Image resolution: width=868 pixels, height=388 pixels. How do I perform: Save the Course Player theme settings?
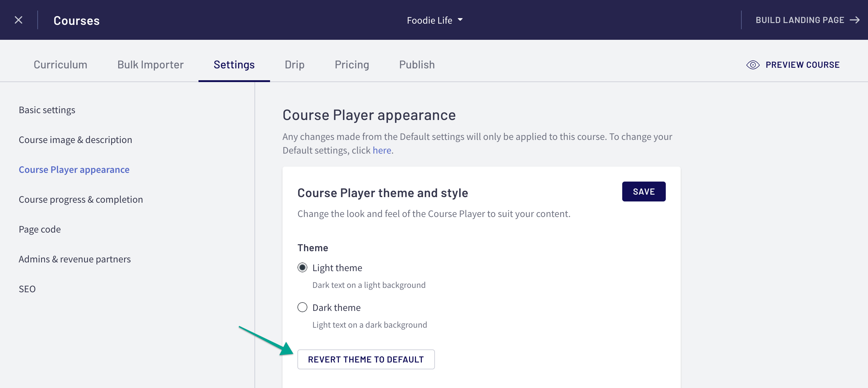644,192
